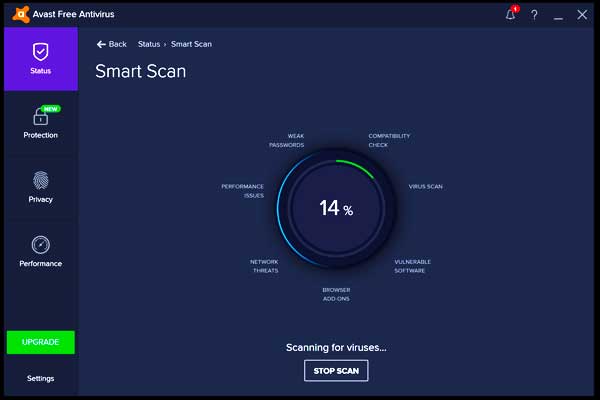Click the NEW badge on Protection

pos(51,109)
